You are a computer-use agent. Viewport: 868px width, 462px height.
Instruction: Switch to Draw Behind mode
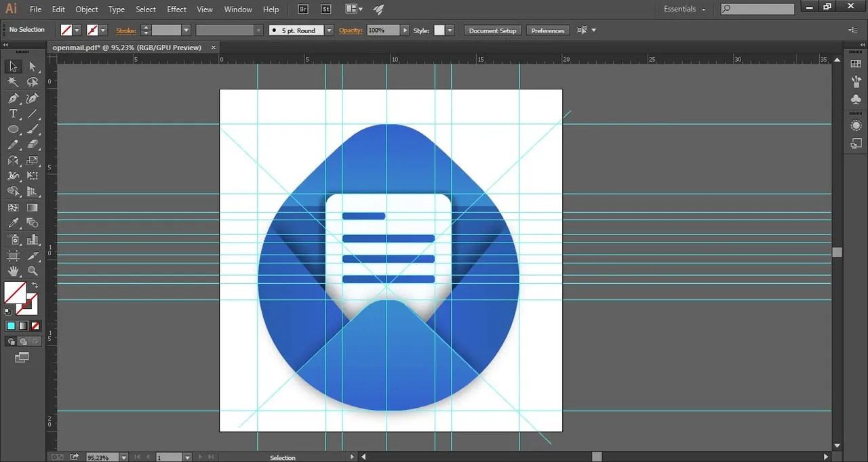(23, 341)
